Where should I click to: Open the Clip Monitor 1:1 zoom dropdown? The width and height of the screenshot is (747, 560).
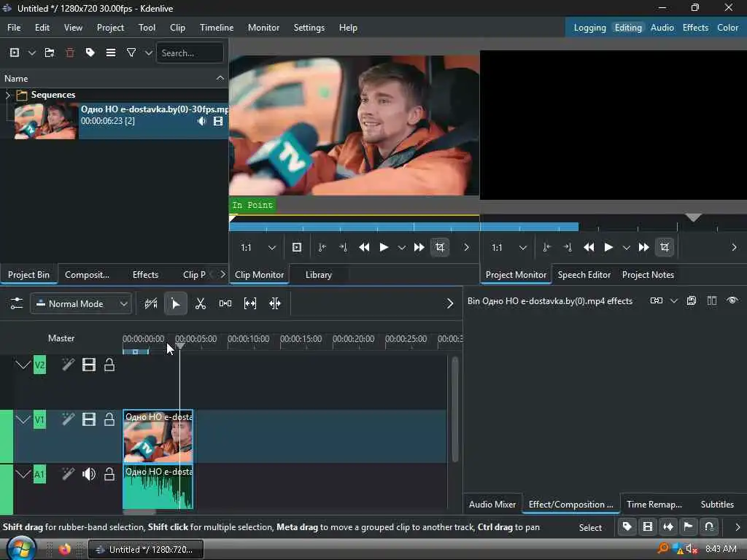[258, 248]
